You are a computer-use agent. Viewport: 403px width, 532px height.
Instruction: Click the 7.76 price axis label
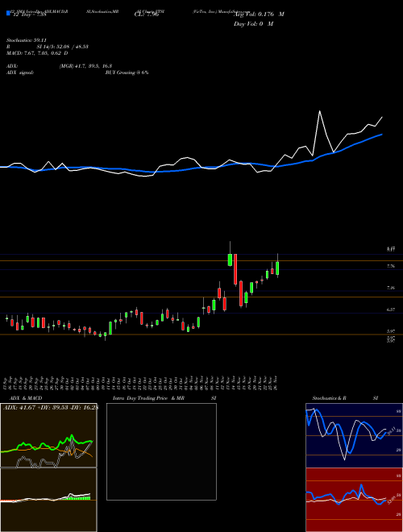point(391,266)
